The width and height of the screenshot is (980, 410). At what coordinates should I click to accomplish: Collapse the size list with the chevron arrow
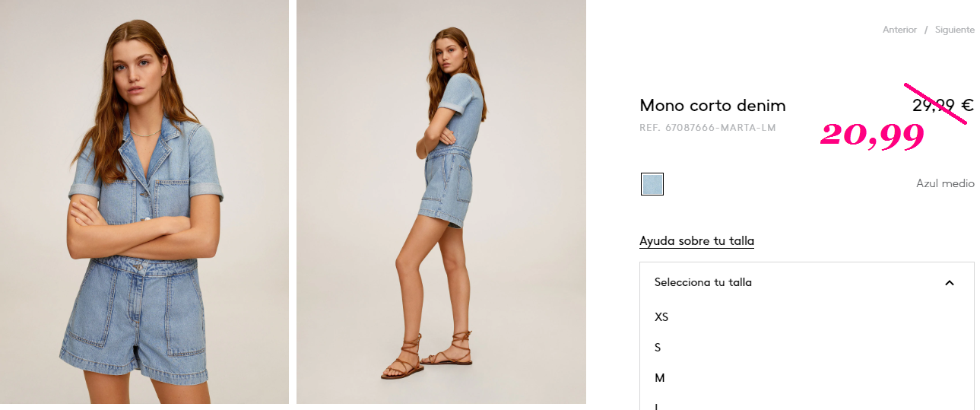click(x=949, y=283)
